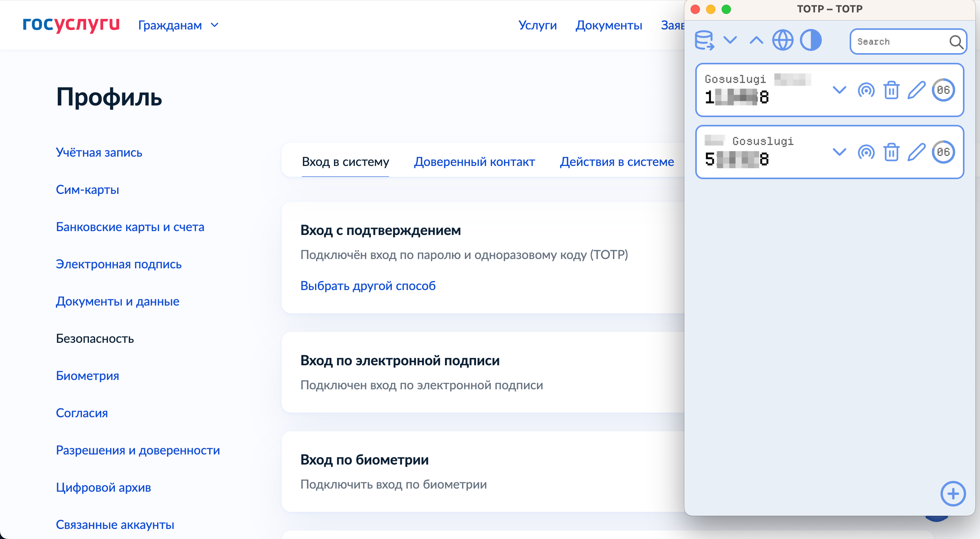The width and height of the screenshot is (980, 539).
Task: Expand the second Gosuslugi entry chevron
Action: (x=839, y=152)
